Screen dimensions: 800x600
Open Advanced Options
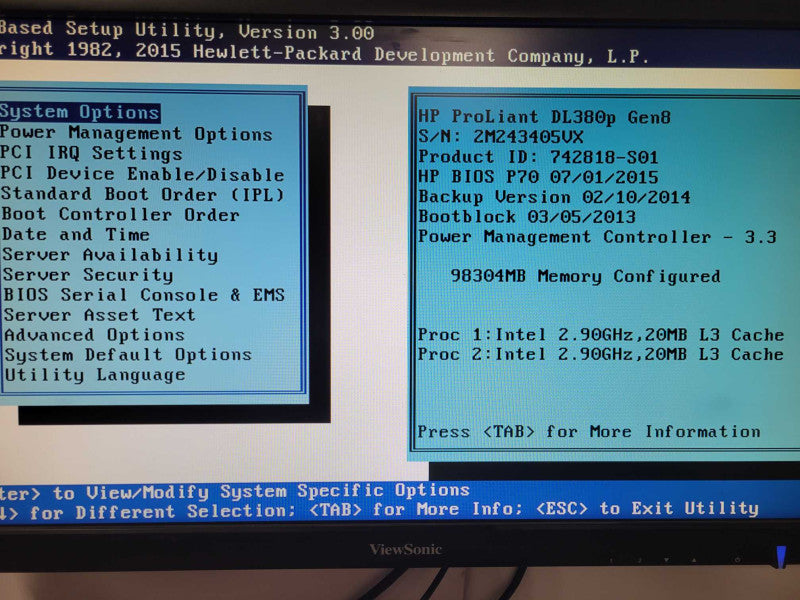point(94,335)
